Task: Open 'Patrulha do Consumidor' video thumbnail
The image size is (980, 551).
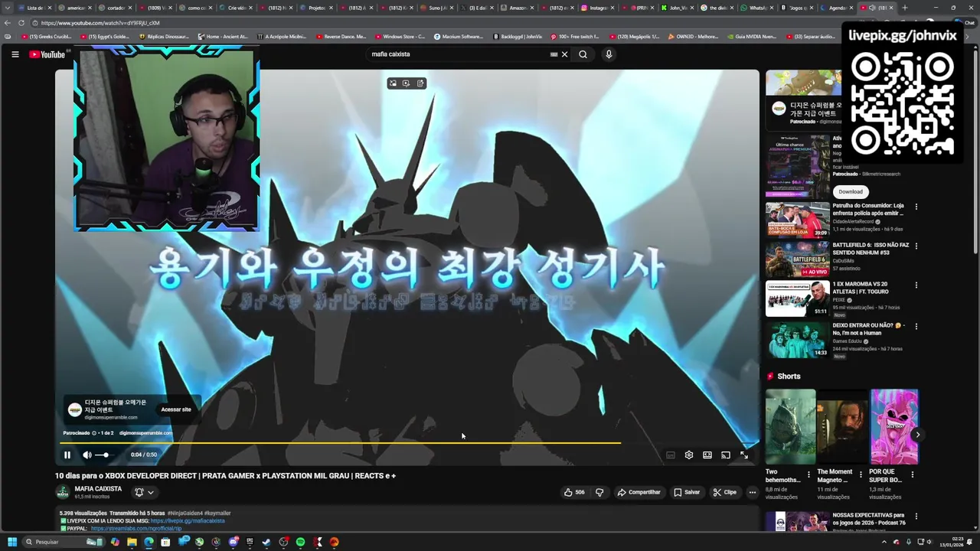Action: click(797, 220)
